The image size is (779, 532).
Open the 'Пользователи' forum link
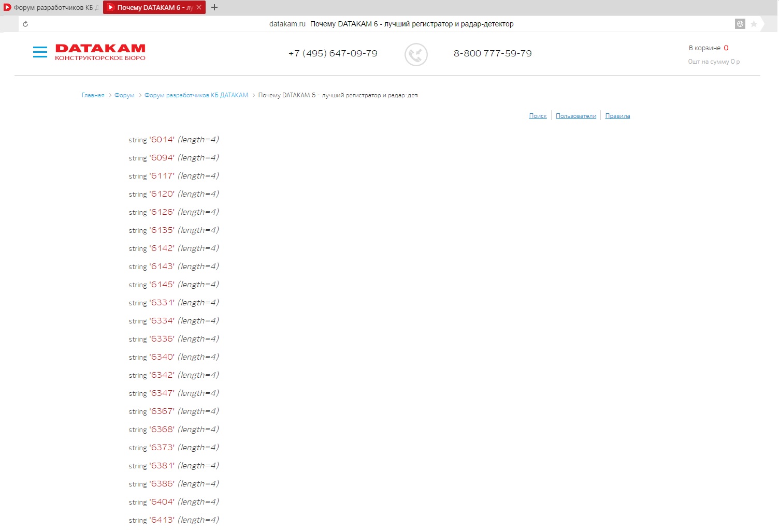click(575, 116)
